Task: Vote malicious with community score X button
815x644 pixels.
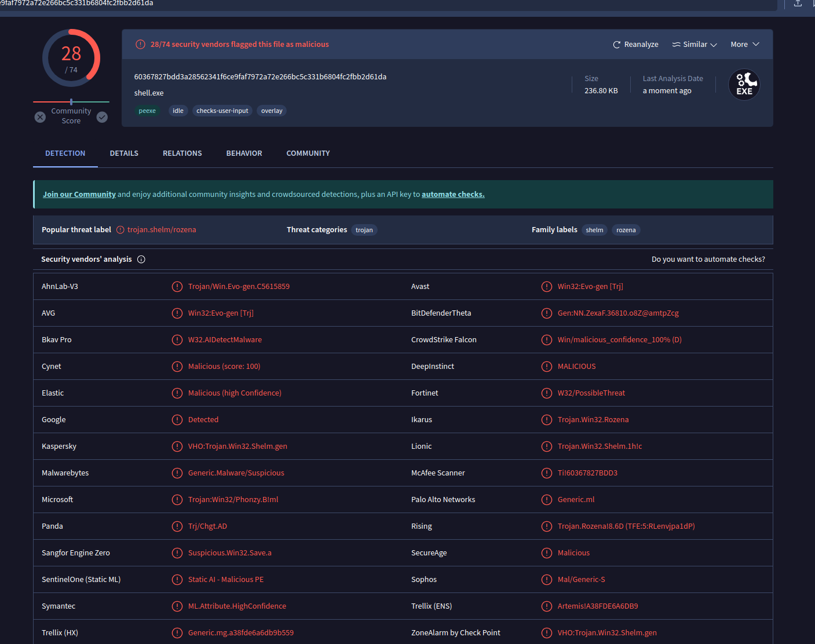Action: click(40, 117)
